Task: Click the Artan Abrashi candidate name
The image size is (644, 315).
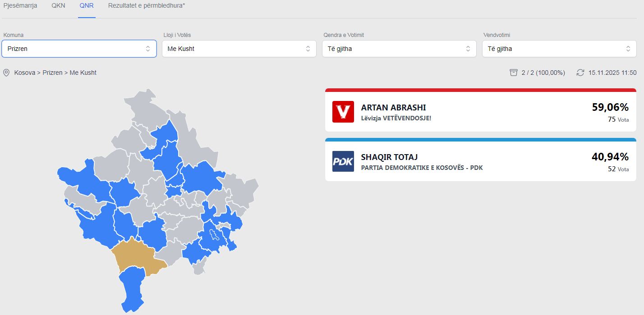Action: coord(393,108)
